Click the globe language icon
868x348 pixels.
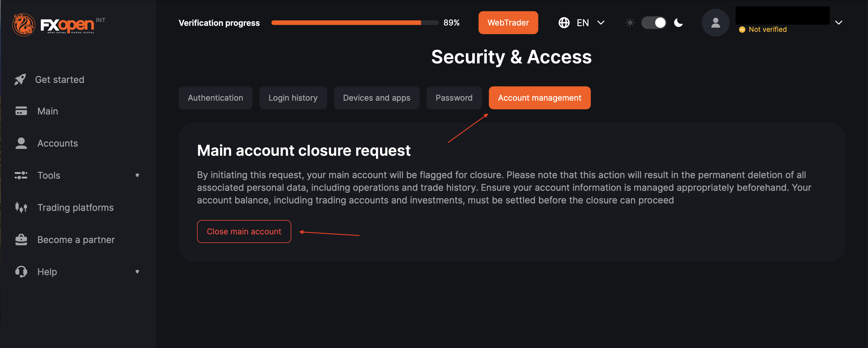click(564, 23)
